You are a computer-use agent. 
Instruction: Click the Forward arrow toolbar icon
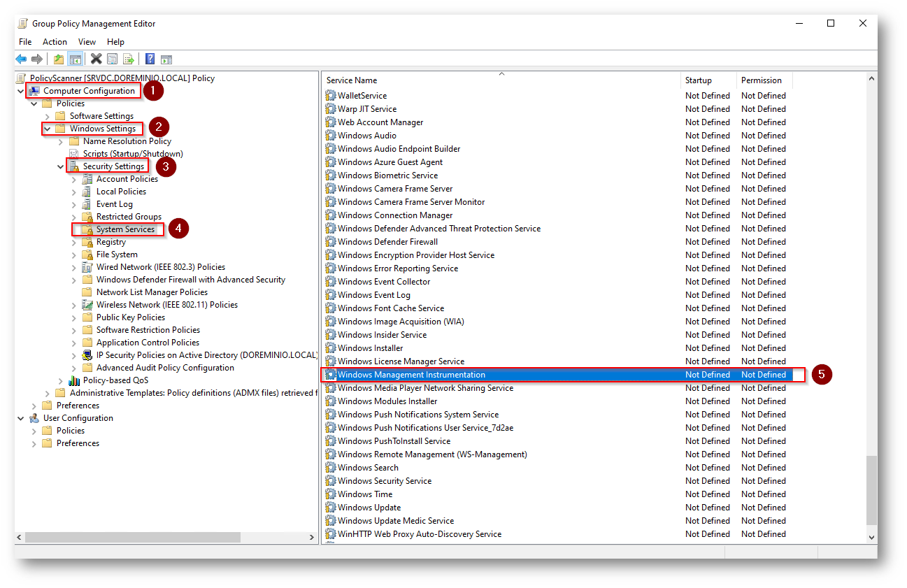click(37, 59)
